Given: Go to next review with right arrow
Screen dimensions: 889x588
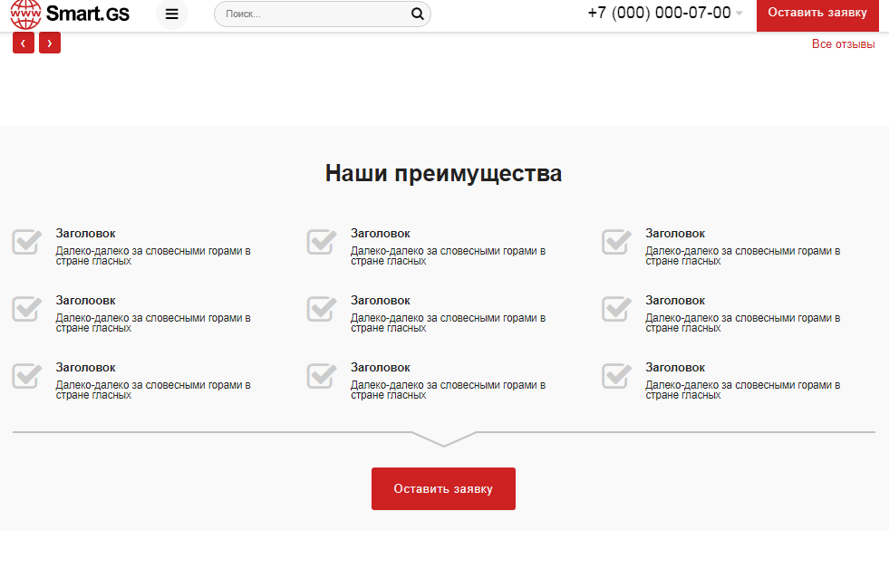Looking at the screenshot, I should (x=50, y=43).
